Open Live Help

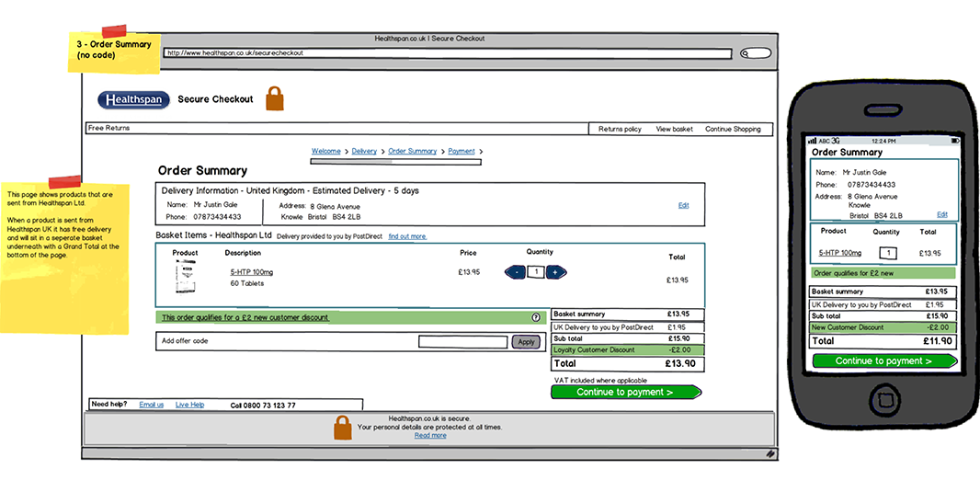pos(189,405)
